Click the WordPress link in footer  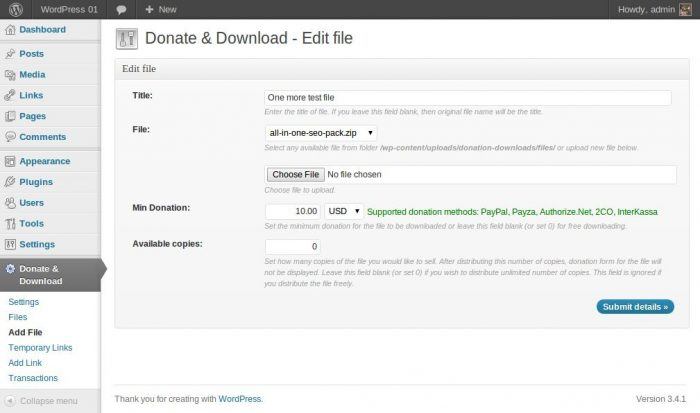240,399
